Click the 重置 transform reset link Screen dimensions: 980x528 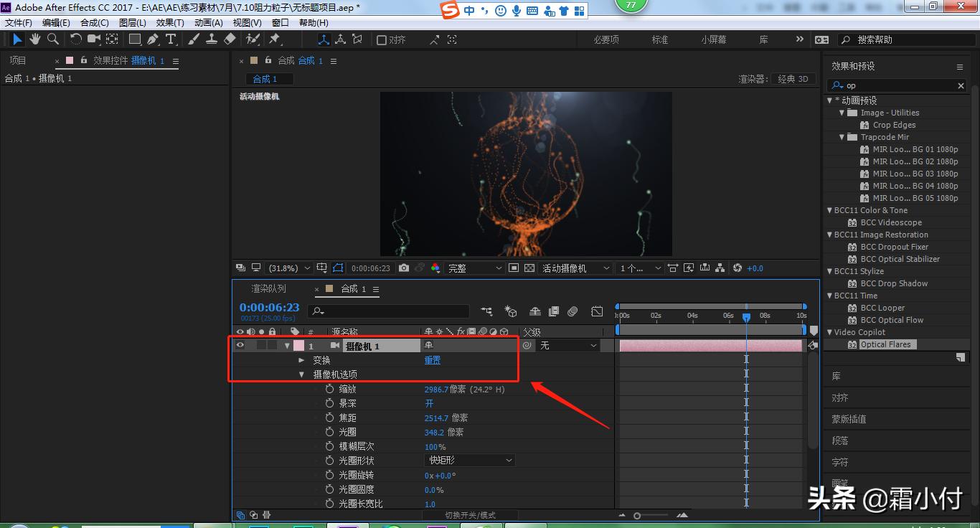point(433,360)
